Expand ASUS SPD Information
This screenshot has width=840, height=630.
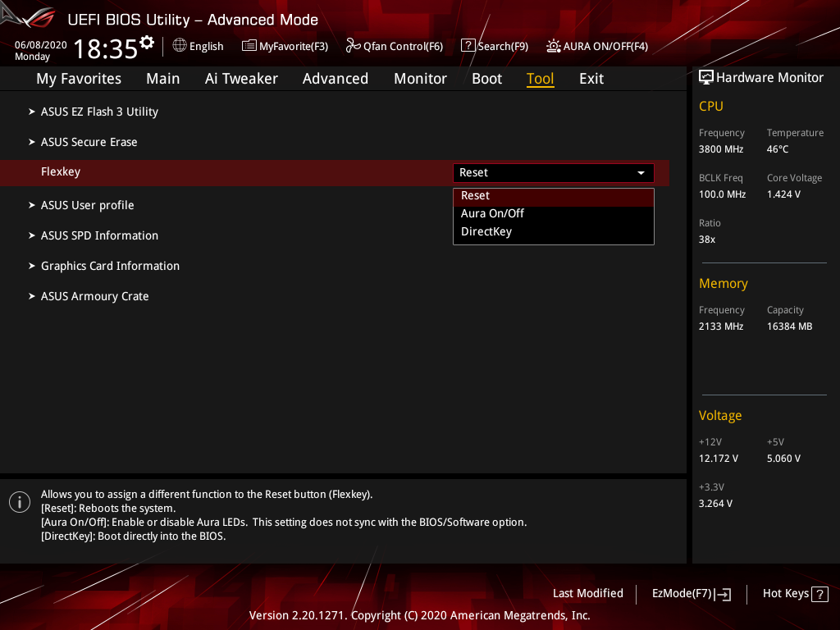point(99,235)
